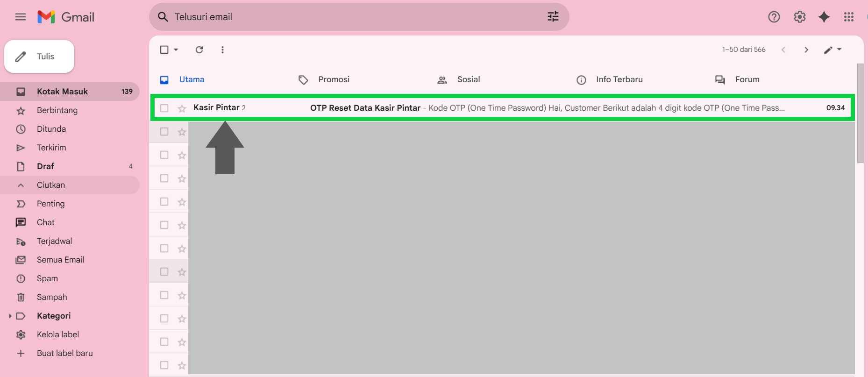Tick checkbox of fifth email row
The width and height of the screenshot is (868, 377).
pos(164,202)
